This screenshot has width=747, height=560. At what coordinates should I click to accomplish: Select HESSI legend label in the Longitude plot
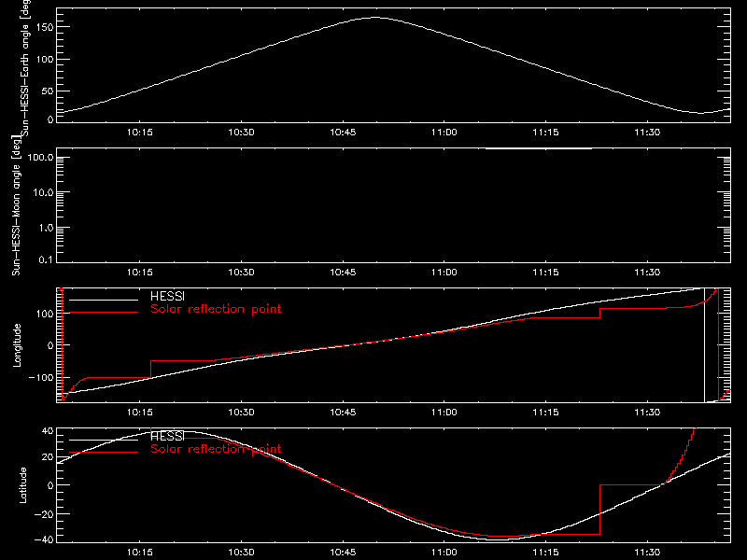tap(167, 296)
